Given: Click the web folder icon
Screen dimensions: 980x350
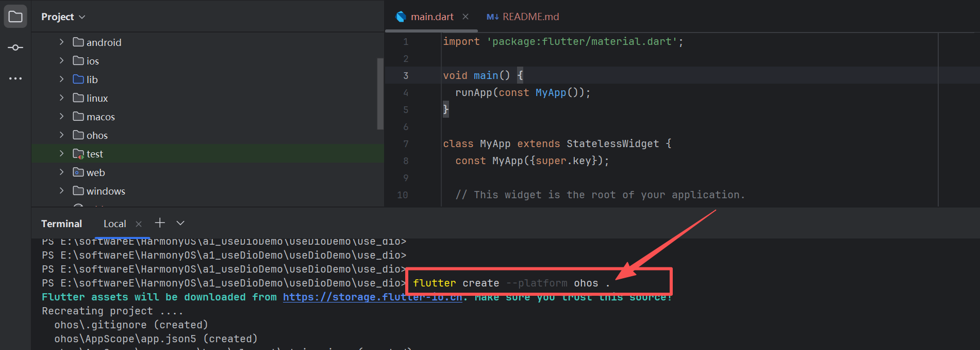Looking at the screenshot, I should click(x=78, y=172).
